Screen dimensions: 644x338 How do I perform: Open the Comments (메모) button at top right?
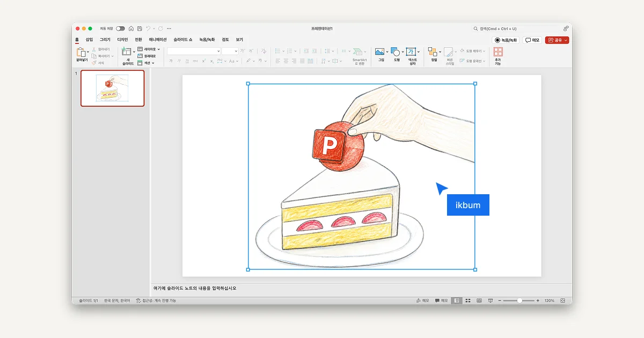[x=533, y=40]
